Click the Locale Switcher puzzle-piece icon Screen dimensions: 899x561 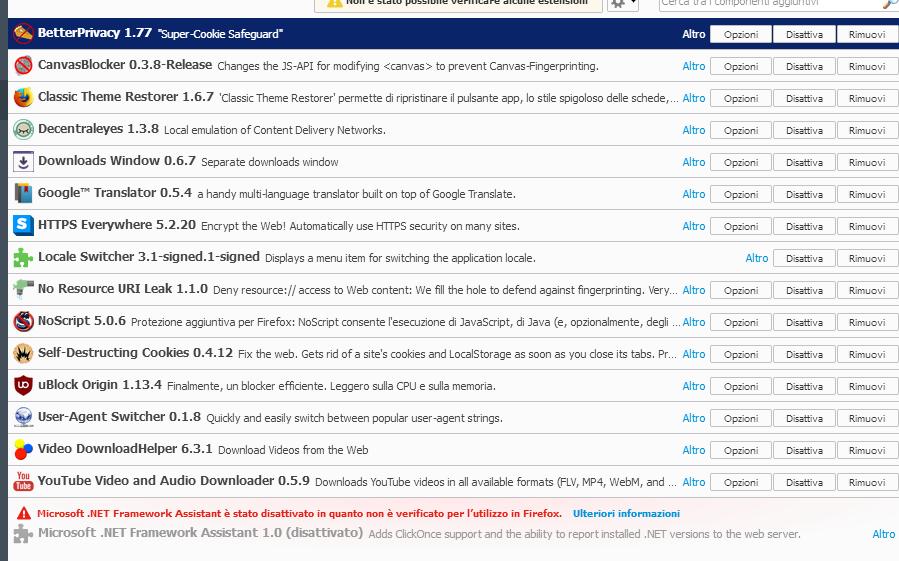pyautogui.click(x=24, y=258)
